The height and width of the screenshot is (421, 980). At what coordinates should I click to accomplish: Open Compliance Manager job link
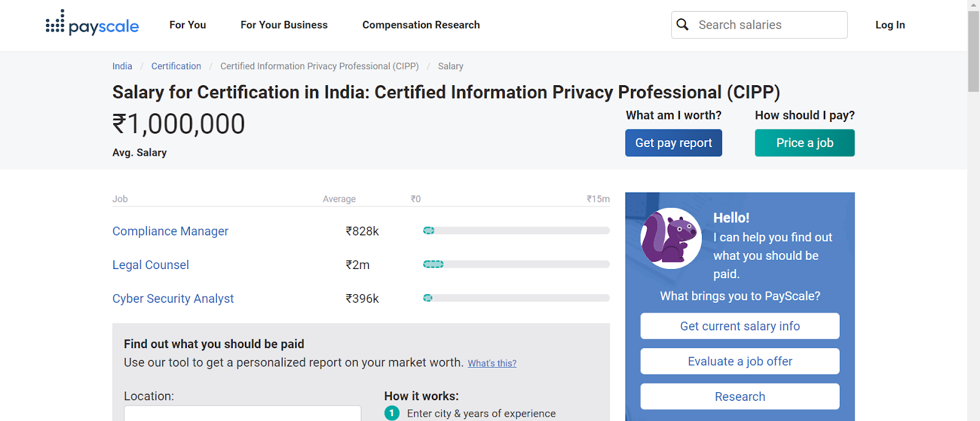170,231
